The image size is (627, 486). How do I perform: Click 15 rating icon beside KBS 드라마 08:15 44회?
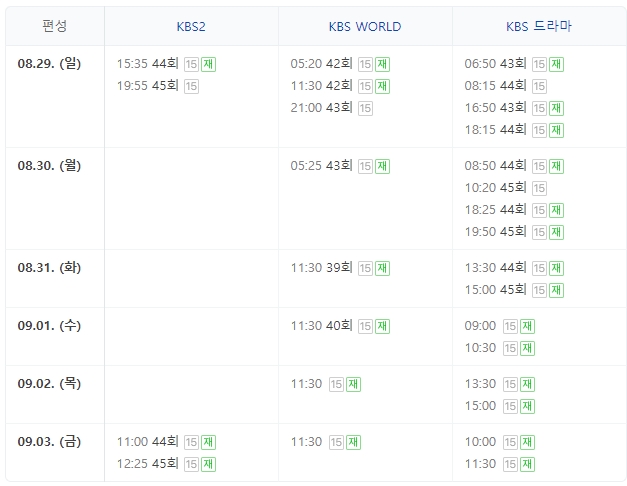point(539,86)
